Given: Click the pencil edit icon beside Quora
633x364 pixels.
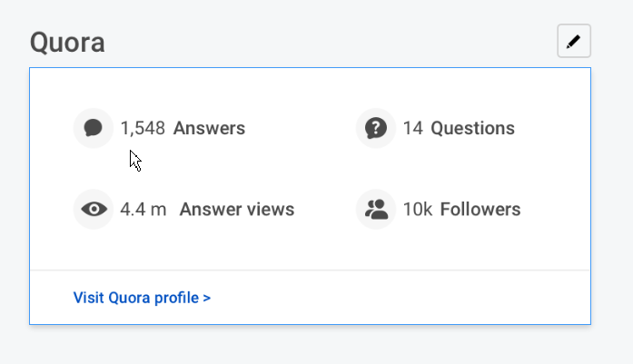Looking at the screenshot, I should 573,41.
